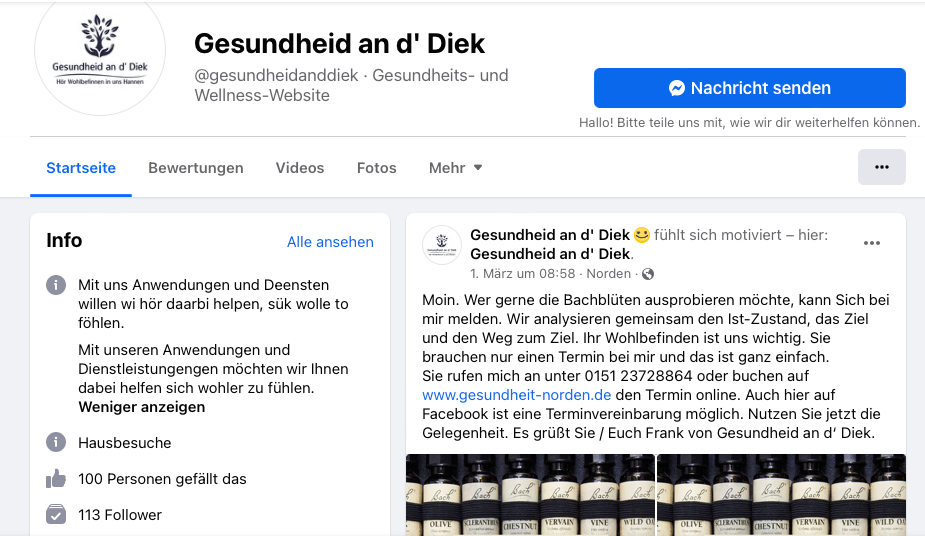Open the page options three-dot button

(x=881, y=167)
